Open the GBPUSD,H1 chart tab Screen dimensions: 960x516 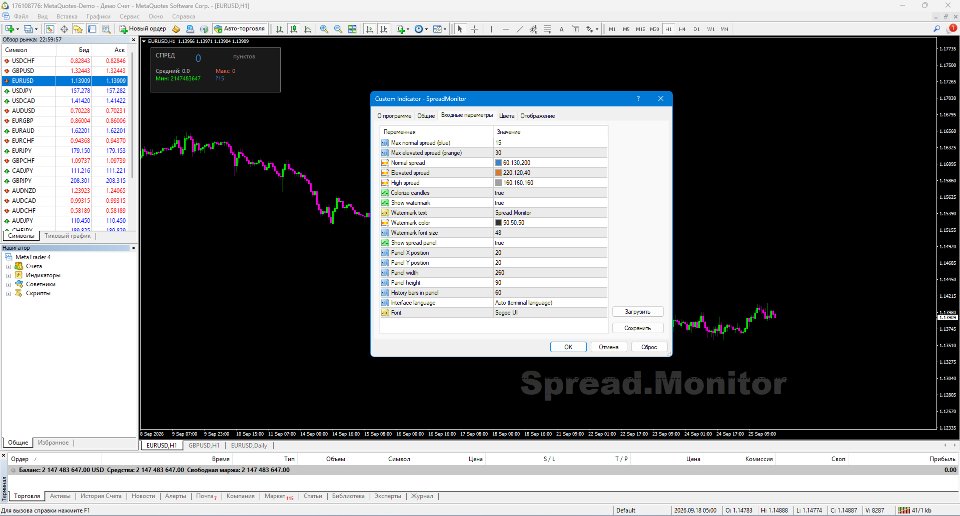tap(204, 446)
